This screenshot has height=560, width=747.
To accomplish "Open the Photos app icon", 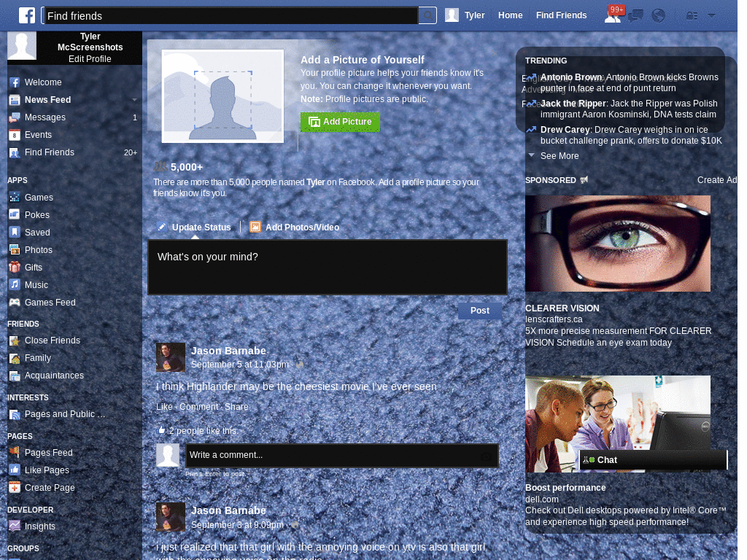I will 15,250.
